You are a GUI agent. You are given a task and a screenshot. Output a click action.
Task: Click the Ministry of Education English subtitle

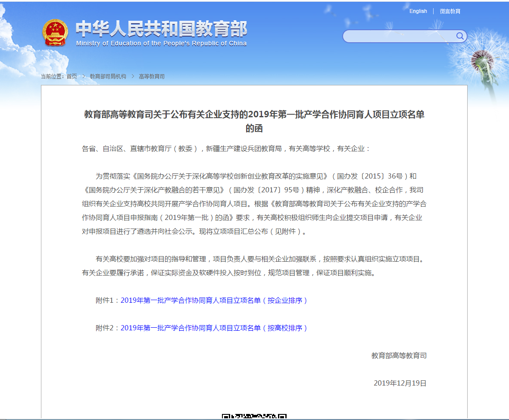161,44
